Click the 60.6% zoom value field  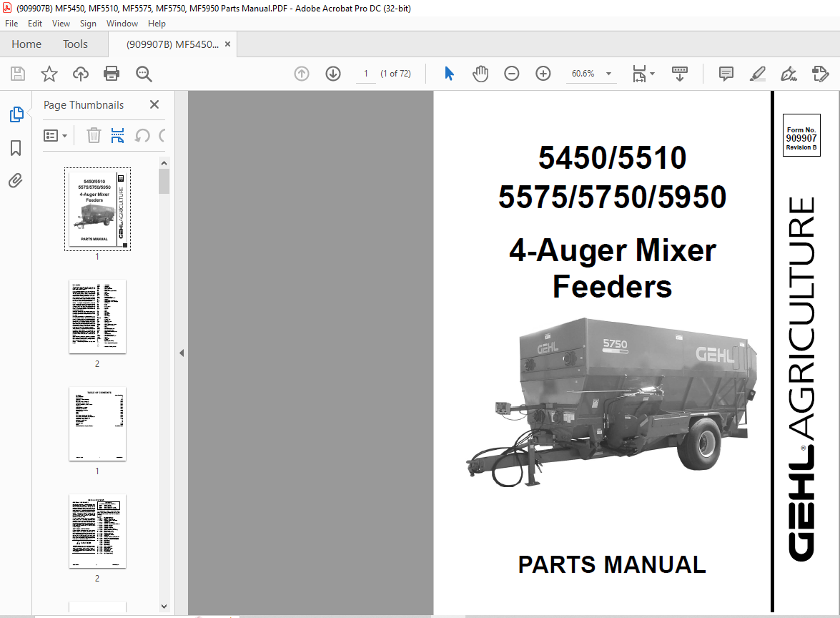click(583, 74)
